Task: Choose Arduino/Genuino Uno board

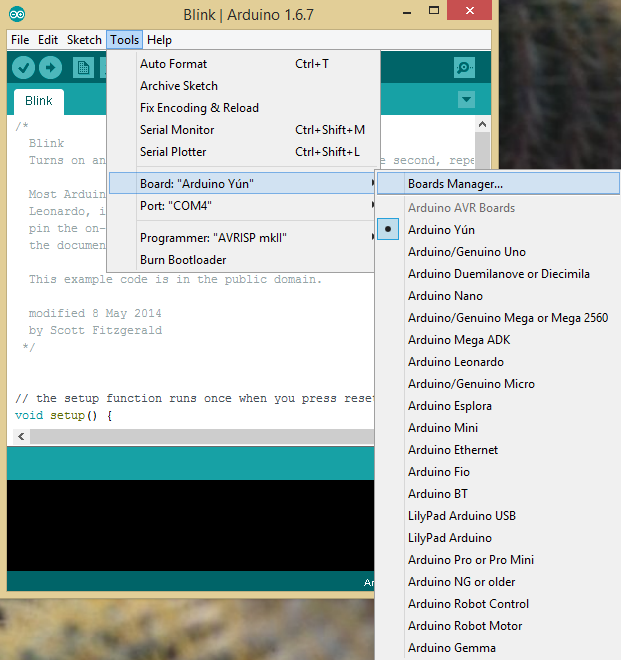Action: pyautogui.click(x=498, y=252)
